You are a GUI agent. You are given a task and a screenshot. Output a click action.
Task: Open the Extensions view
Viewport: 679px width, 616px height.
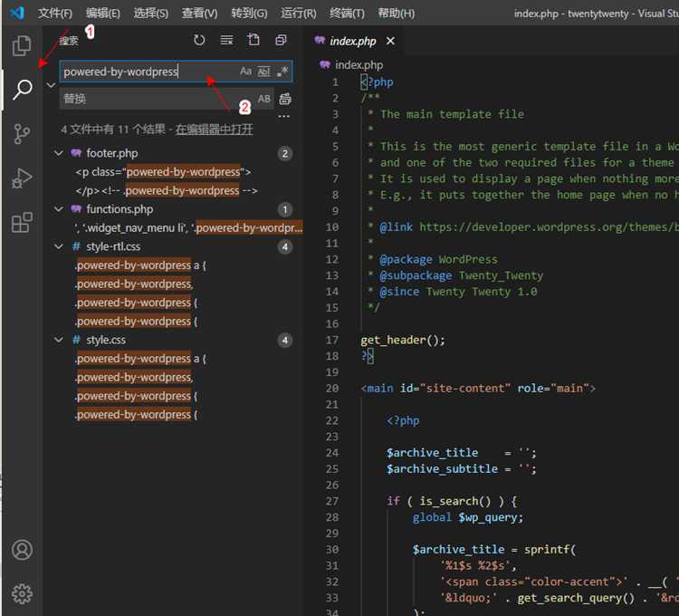pyautogui.click(x=22, y=223)
